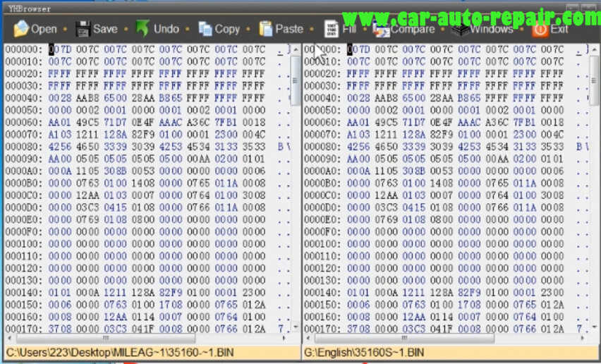Screen dimensions: 601x364
Task: Select hex value 03C3 in left pane row 0000D0
Action: coord(87,207)
